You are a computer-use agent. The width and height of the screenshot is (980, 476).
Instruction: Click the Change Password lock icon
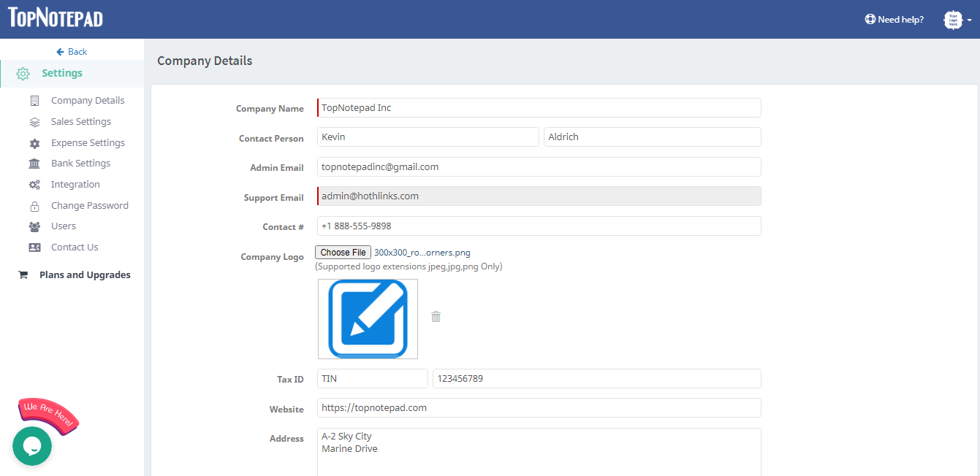[x=34, y=206]
